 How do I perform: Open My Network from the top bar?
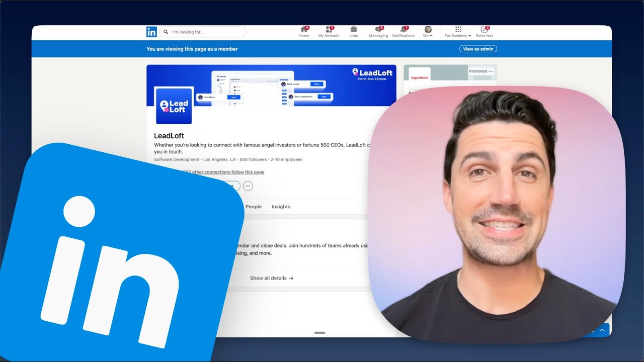pyautogui.click(x=329, y=32)
